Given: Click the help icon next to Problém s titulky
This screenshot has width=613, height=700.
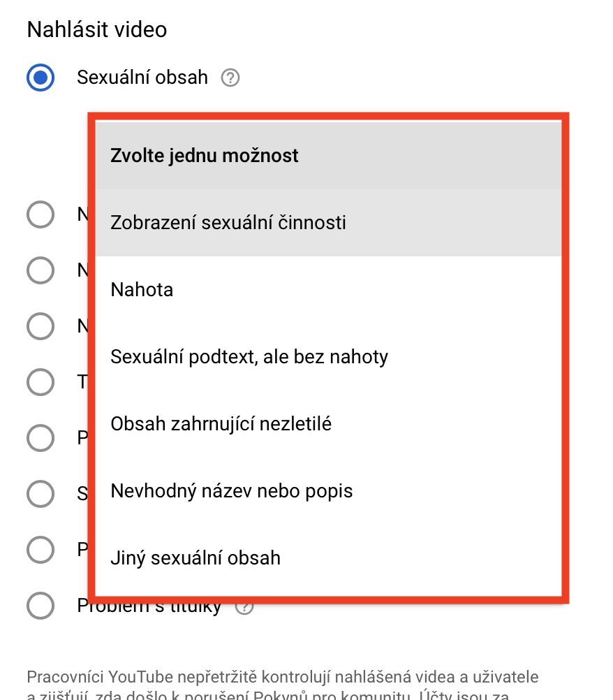Looking at the screenshot, I should click(x=244, y=606).
